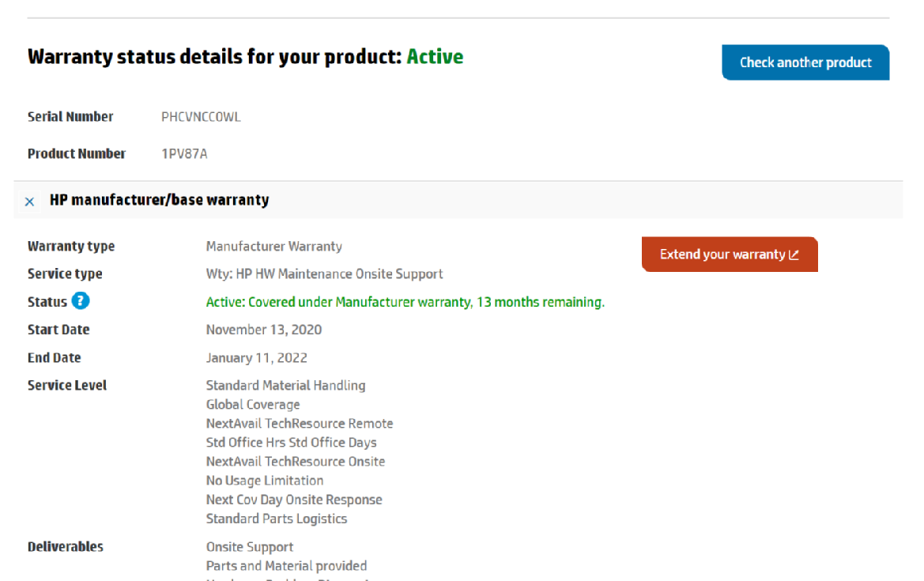The image size is (924, 581).
Task: Click the end date January 11, 2022
Action: [x=256, y=358]
